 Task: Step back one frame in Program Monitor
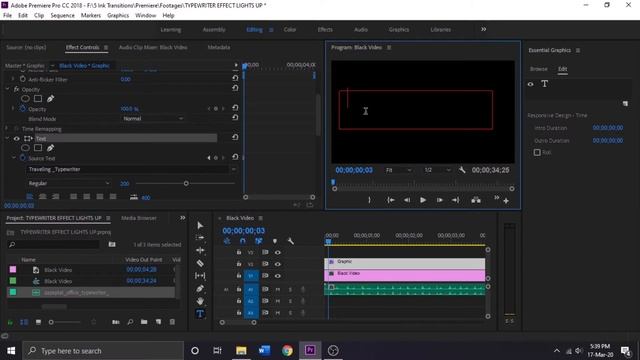[x=407, y=200]
